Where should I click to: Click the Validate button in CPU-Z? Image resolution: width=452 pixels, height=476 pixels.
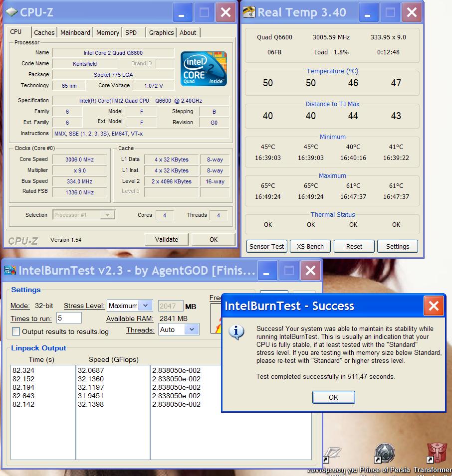(167, 240)
